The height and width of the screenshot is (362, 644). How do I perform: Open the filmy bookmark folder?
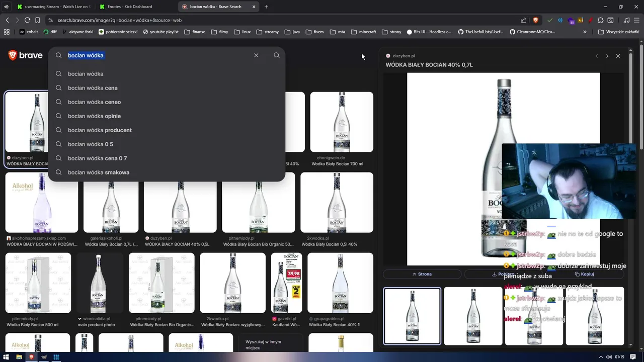(220, 32)
